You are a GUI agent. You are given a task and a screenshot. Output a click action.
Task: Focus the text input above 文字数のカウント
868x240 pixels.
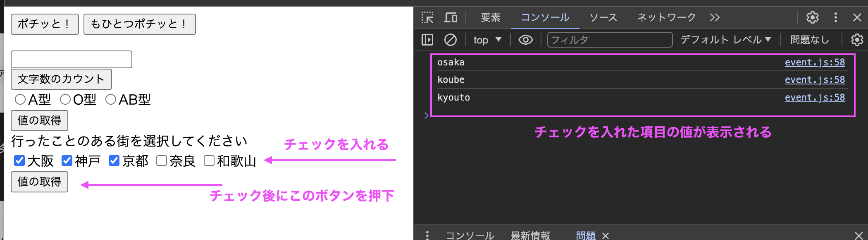pyautogui.click(x=72, y=59)
